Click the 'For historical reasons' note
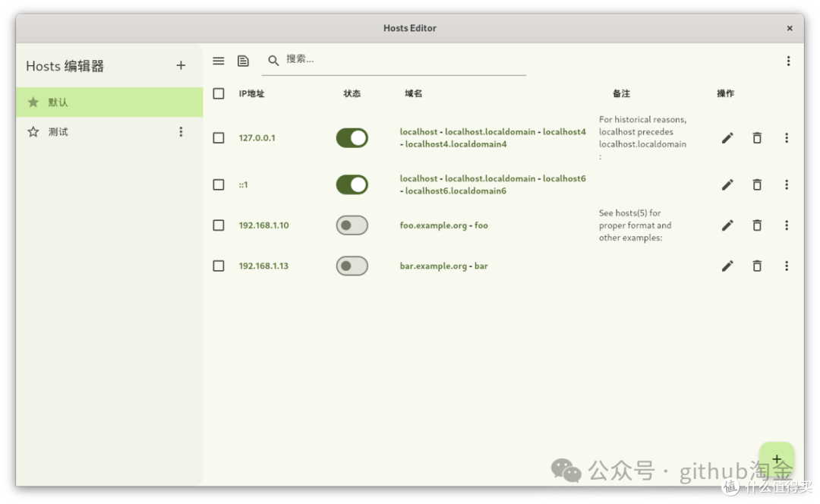 (643, 138)
